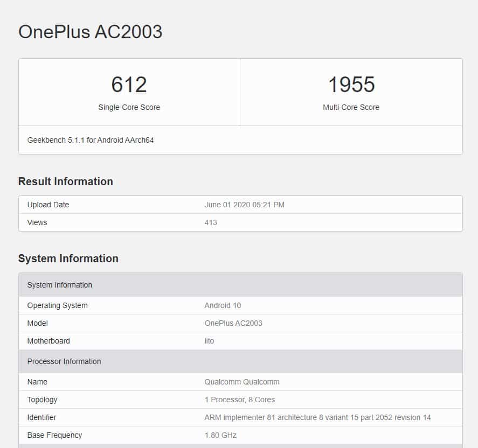This screenshot has height=448, width=478.
Task: Click the OnePlus AC2003 page title
Action: click(x=90, y=32)
